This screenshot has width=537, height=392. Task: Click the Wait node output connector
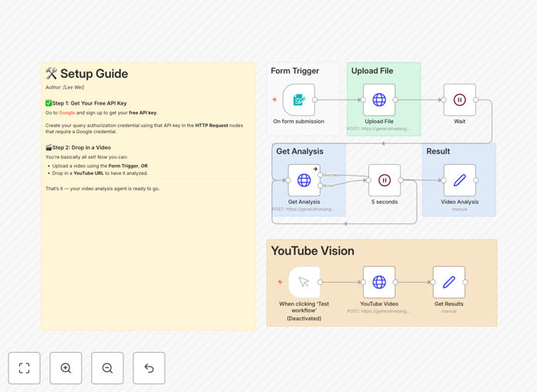point(475,100)
